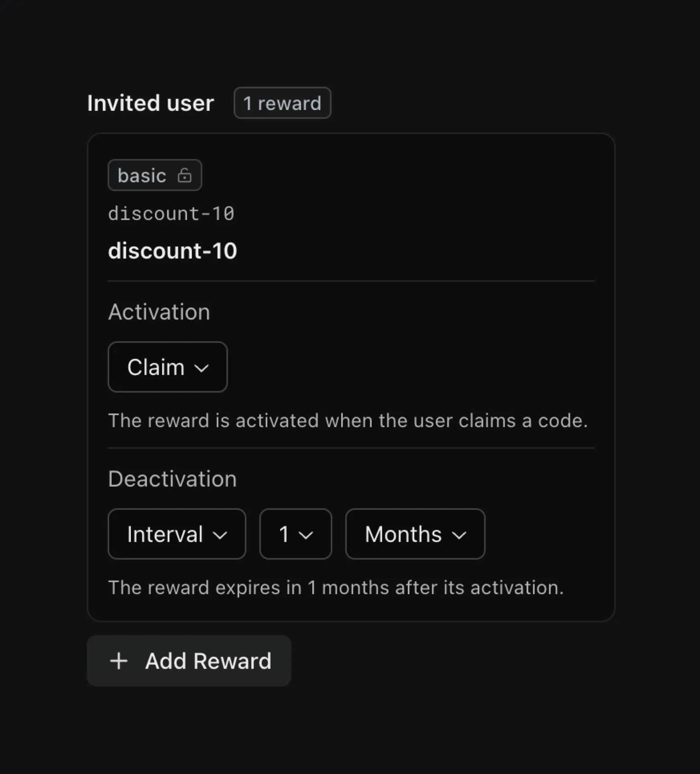Select the discount-10 reward name

click(173, 251)
